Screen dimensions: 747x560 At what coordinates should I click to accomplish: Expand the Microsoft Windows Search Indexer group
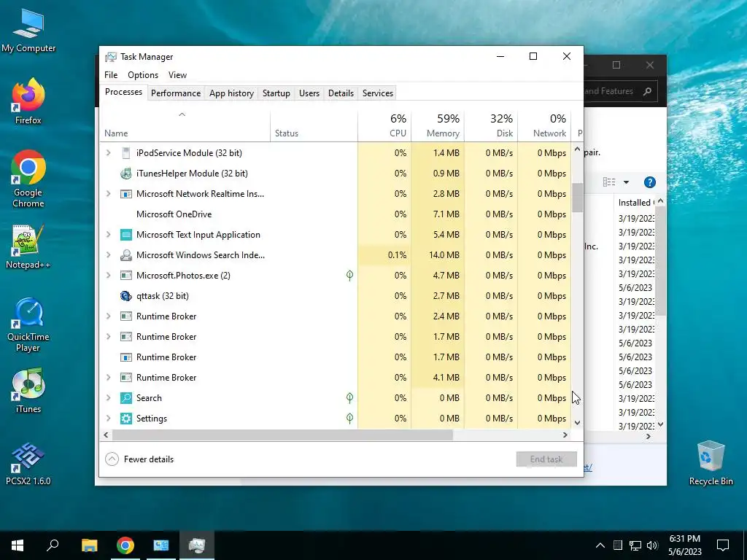109,255
